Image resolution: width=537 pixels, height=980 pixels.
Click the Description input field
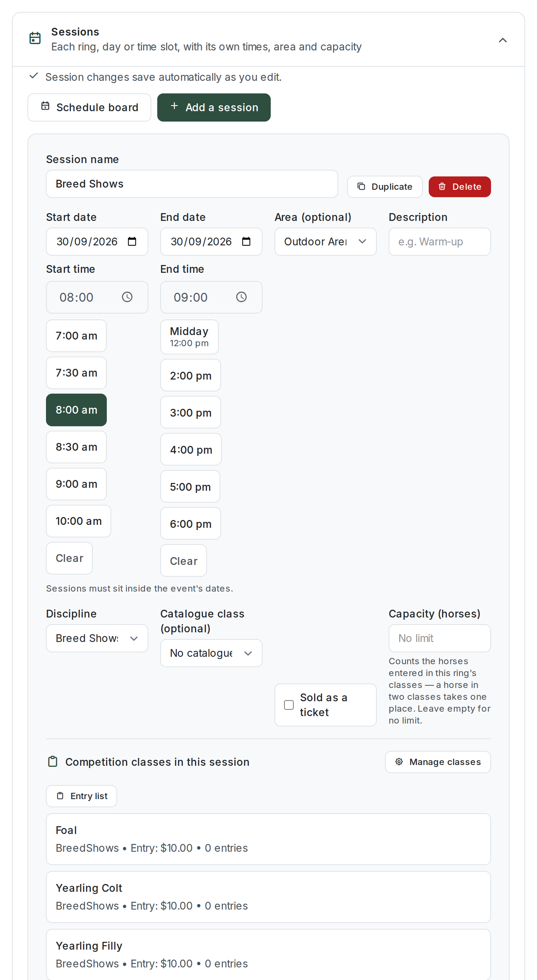pos(439,242)
